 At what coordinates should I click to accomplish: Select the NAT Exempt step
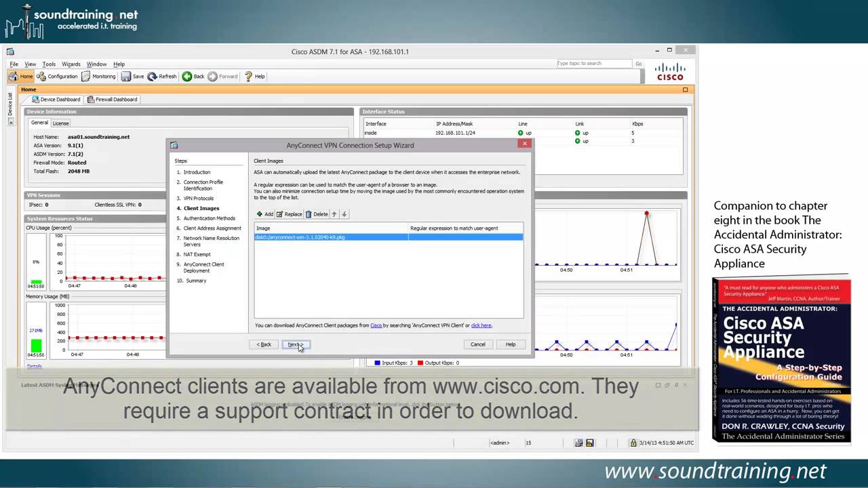click(197, 254)
